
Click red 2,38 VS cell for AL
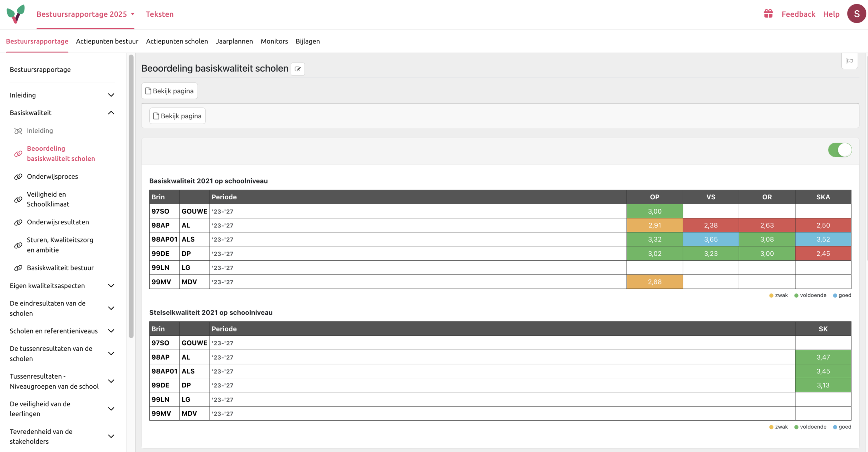(711, 225)
